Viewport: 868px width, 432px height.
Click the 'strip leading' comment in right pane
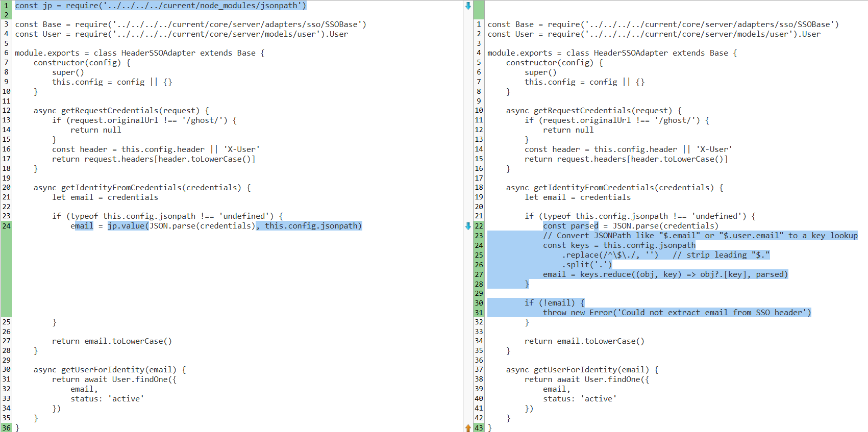click(x=721, y=255)
